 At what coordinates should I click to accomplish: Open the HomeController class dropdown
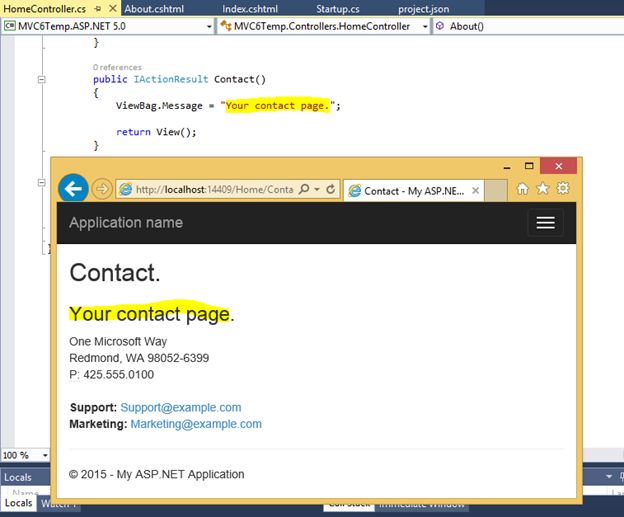[425, 27]
